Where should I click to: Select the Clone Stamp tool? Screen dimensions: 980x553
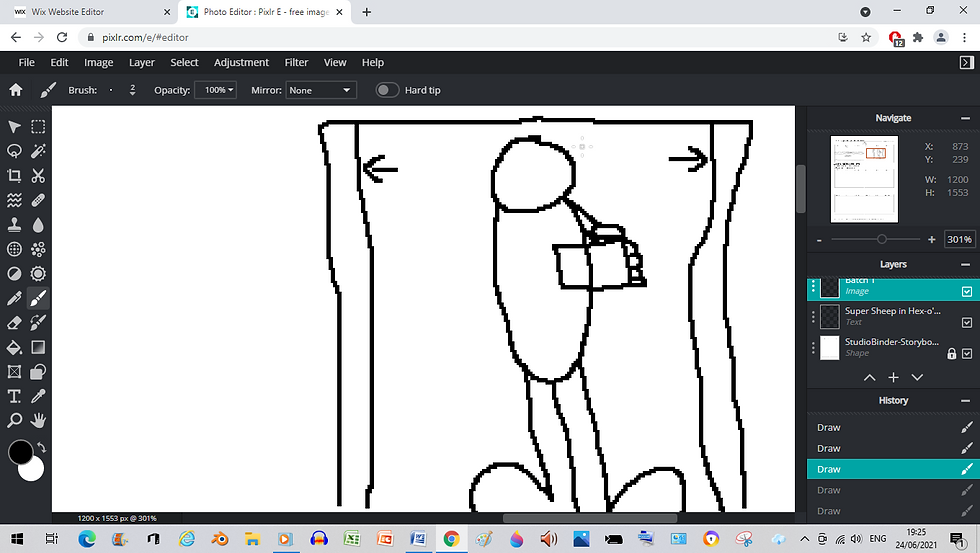14,225
